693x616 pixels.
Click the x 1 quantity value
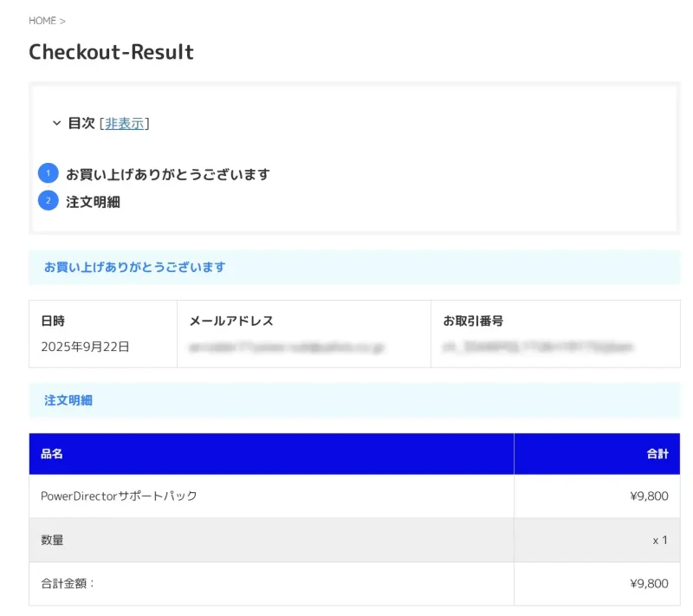click(660, 540)
